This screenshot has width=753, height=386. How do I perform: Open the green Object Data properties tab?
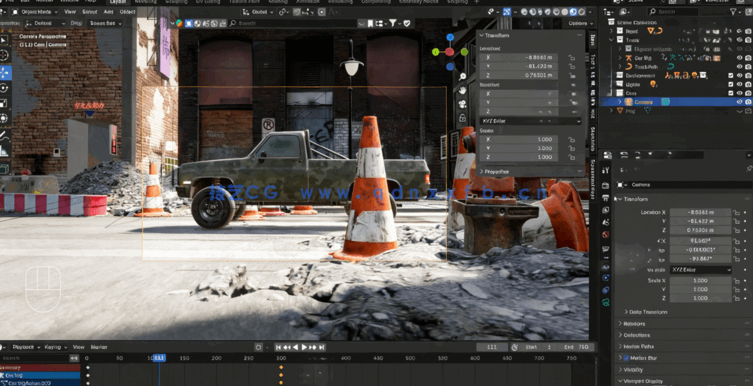(x=606, y=302)
